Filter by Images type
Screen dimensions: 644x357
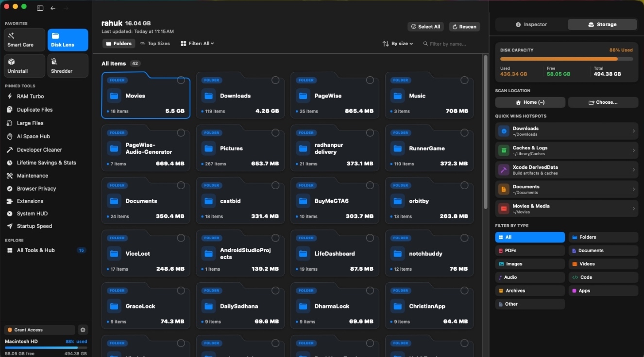coord(530,264)
